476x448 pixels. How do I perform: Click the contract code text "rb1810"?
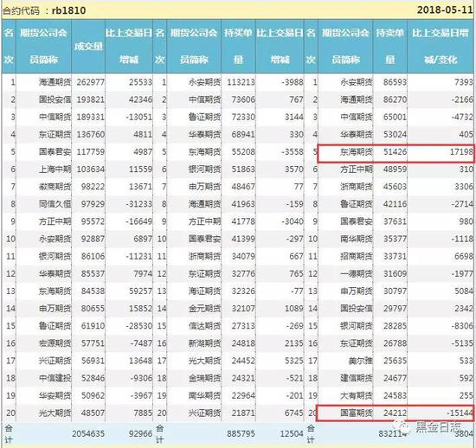(x=69, y=10)
